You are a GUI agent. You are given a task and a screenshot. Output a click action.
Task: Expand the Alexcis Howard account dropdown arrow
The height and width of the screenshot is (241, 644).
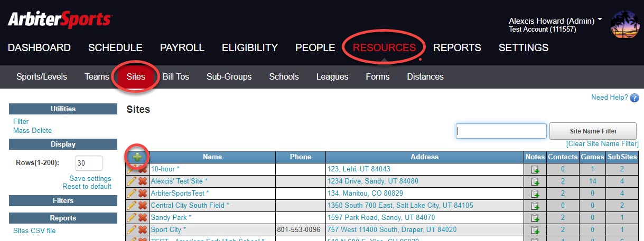600,20
